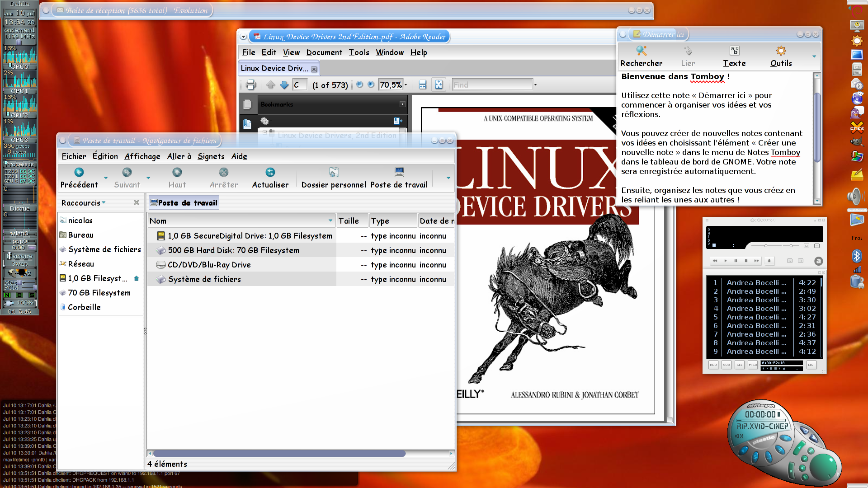Click Précédent back button in file browser
This screenshot has width=868, height=488.
79,178
